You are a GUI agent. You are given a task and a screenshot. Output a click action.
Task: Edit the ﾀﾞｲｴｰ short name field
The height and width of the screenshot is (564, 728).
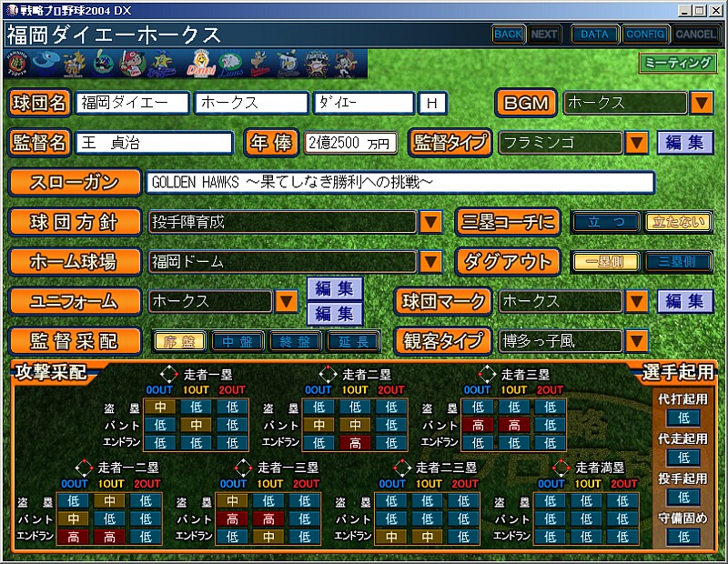point(363,103)
